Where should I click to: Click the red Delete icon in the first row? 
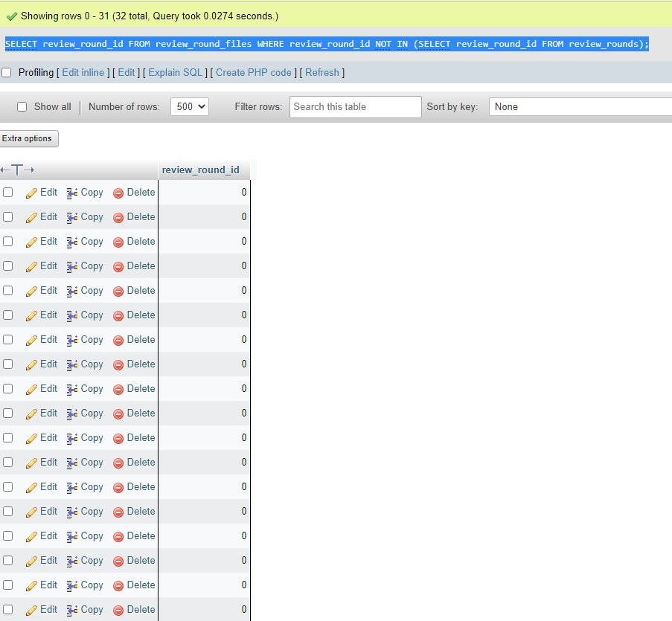[x=118, y=193]
